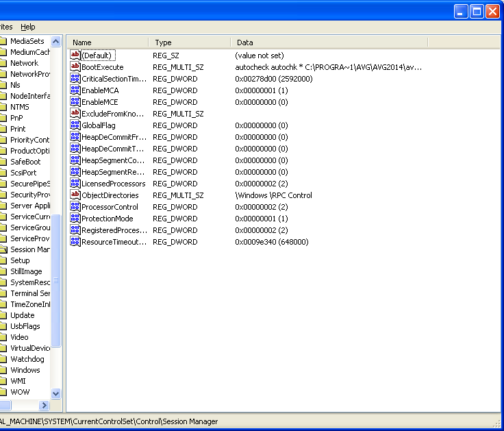Select the SafeBoot key in tree
504x431 pixels.
pos(25,162)
